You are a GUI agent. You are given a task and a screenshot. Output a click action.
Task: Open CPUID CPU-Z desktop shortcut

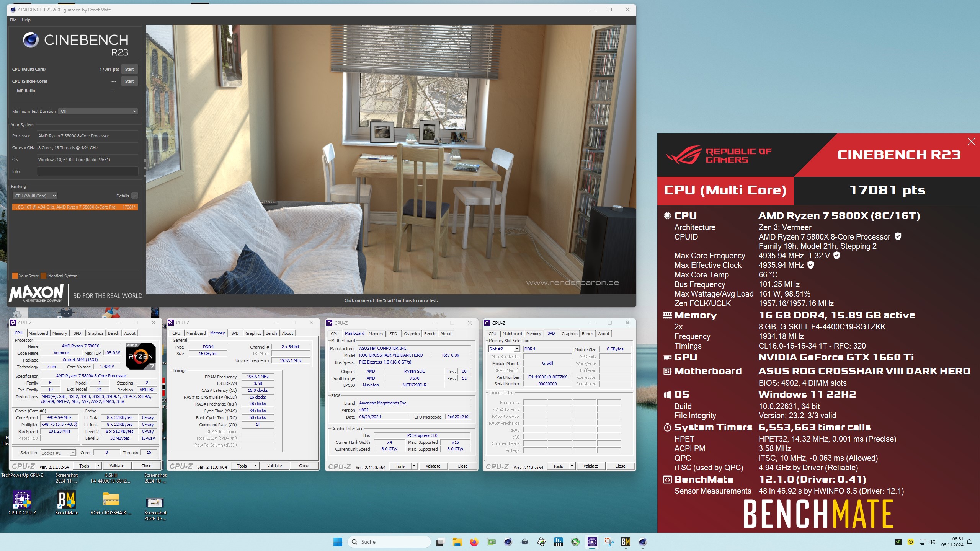(22, 503)
